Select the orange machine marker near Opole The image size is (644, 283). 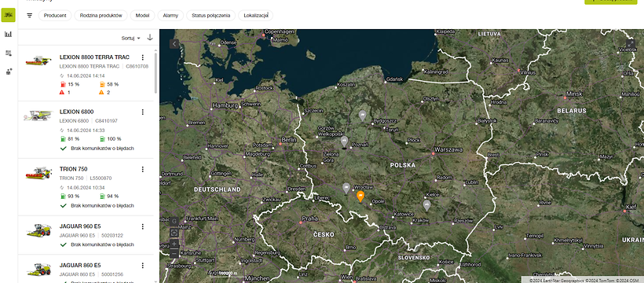[360, 197]
